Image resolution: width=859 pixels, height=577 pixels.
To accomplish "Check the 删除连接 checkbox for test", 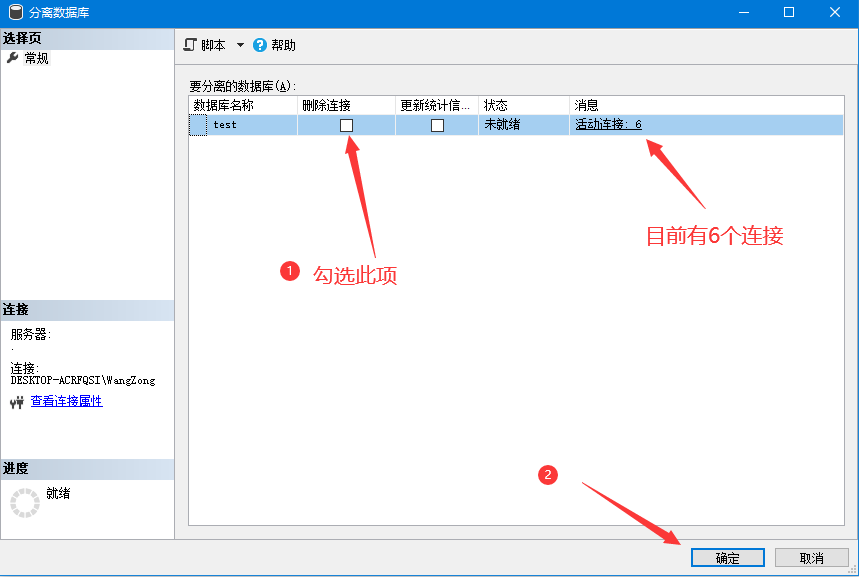I will (x=346, y=125).
